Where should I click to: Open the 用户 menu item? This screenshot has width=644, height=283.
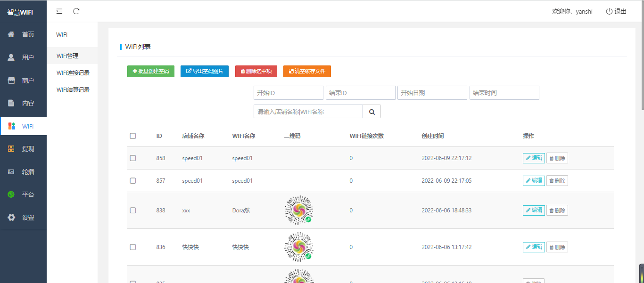pyautogui.click(x=23, y=57)
